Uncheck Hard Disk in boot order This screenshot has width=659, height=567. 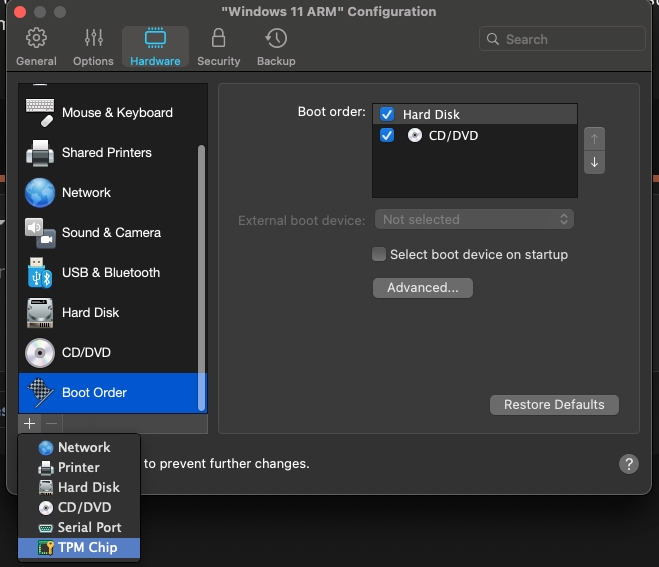[387, 115]
